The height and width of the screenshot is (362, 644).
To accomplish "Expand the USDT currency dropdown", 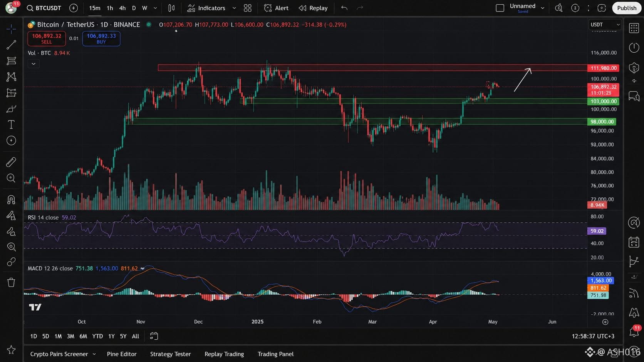I will (605, 25).
